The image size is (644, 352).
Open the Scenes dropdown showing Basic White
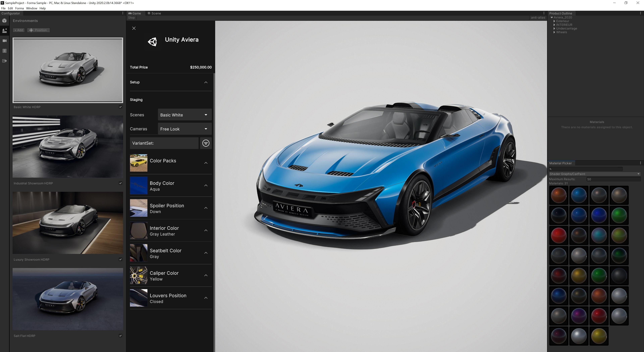tap(184, 115)
